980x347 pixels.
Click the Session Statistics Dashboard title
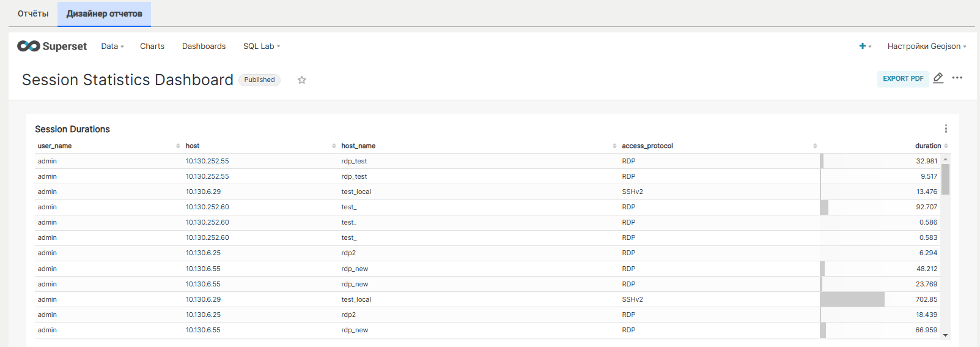pos(128,80)
